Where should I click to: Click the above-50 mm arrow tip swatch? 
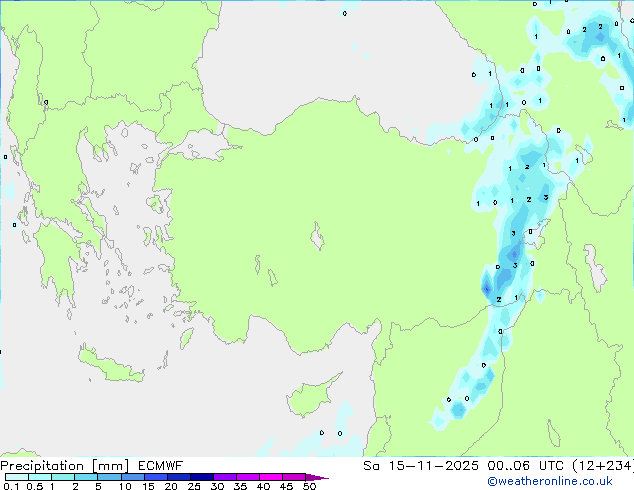point(317,477)
